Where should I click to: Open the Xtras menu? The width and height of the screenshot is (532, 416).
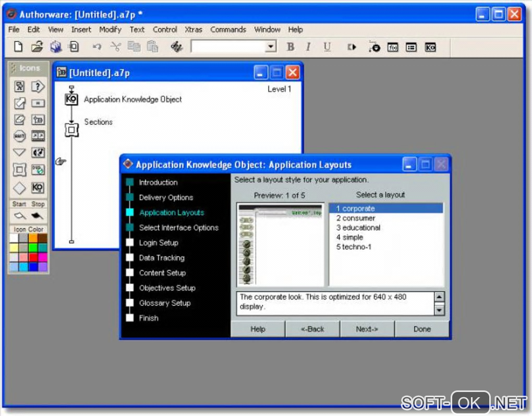pos(194,30)
